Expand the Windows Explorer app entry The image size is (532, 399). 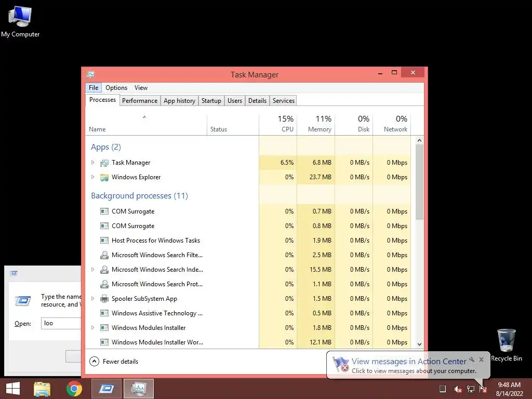click(92, 177)
